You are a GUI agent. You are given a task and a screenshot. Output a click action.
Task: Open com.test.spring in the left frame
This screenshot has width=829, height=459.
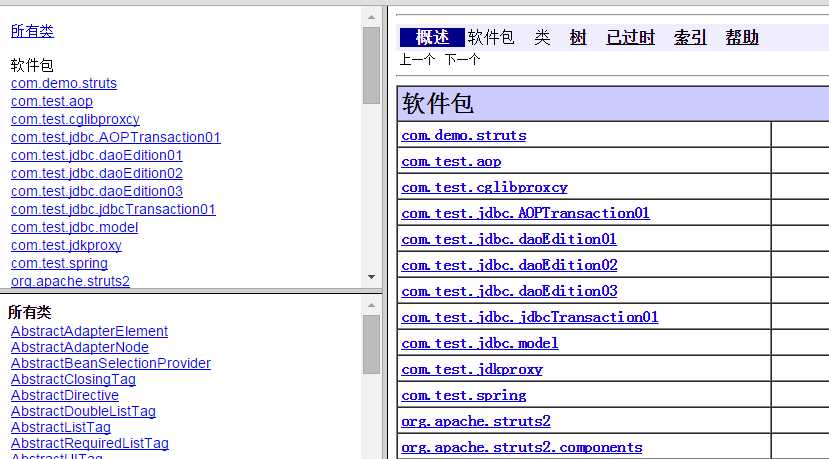(59, 263)
